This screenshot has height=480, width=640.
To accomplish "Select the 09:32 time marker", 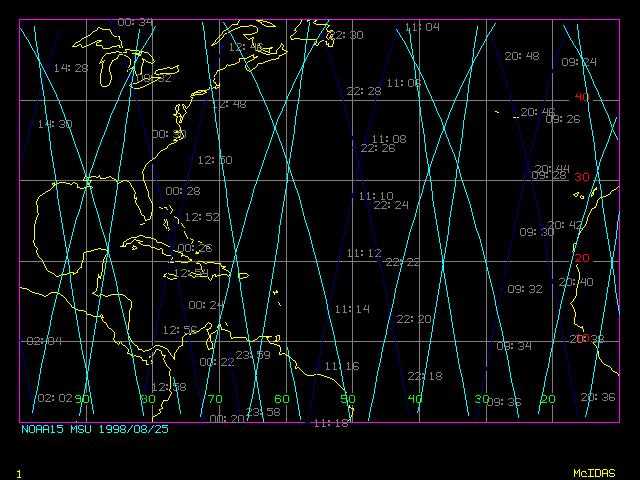I will (525, 289).
